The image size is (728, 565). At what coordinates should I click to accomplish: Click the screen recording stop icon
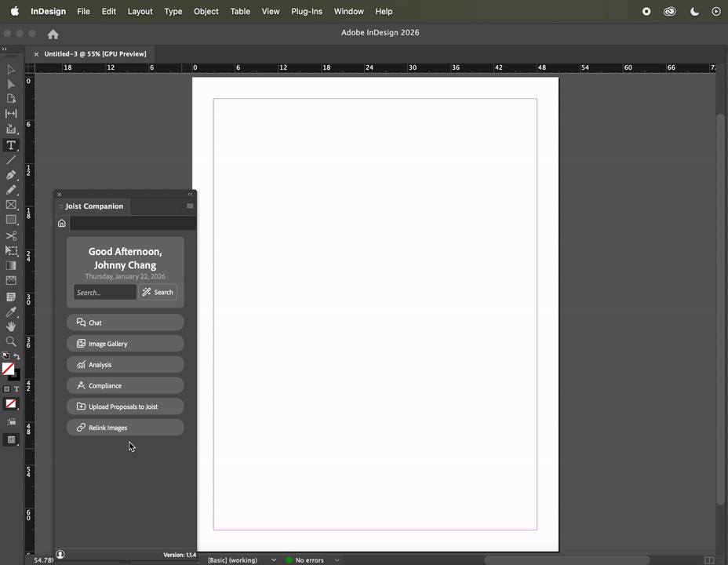(646, 12)
